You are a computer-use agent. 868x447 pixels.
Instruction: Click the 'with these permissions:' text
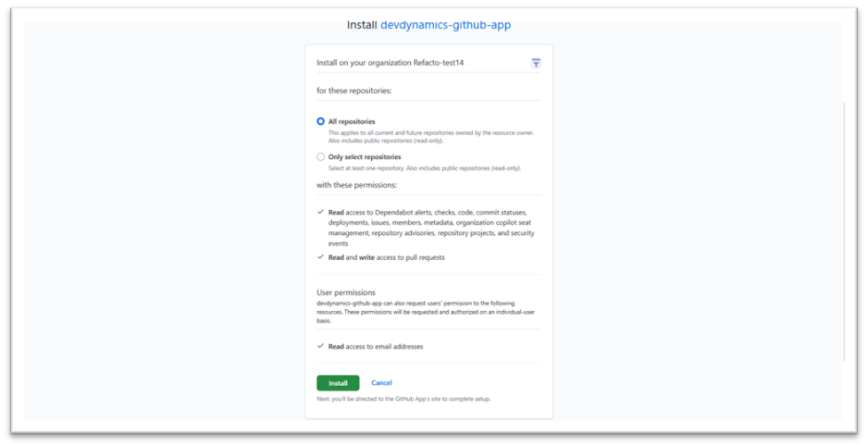pyautogui.click(x=356, y=185)
